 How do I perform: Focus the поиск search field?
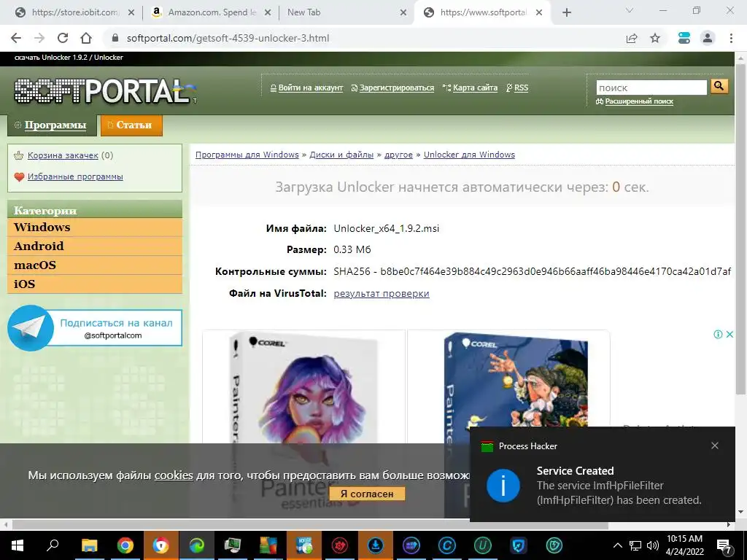point(651,87)
